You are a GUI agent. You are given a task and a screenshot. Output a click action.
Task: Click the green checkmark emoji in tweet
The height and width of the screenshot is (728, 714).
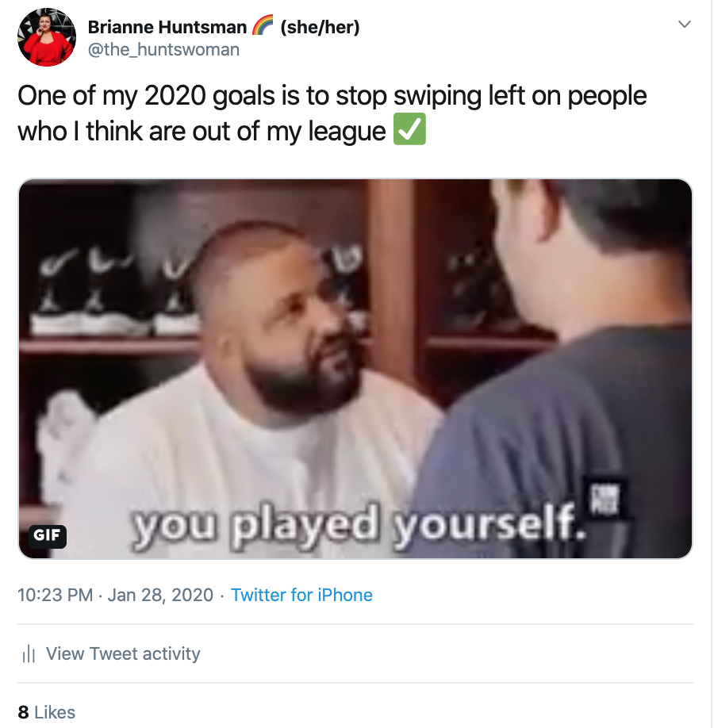coord(409,129)
